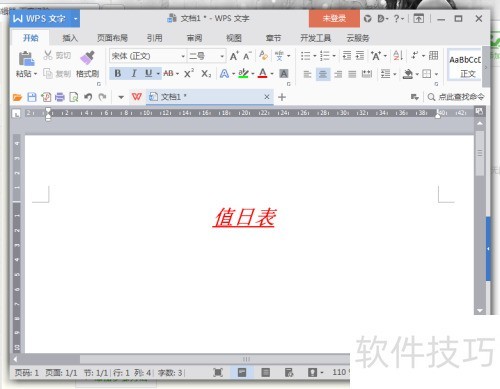Click the strikethrough AB icon

(168, 73)
